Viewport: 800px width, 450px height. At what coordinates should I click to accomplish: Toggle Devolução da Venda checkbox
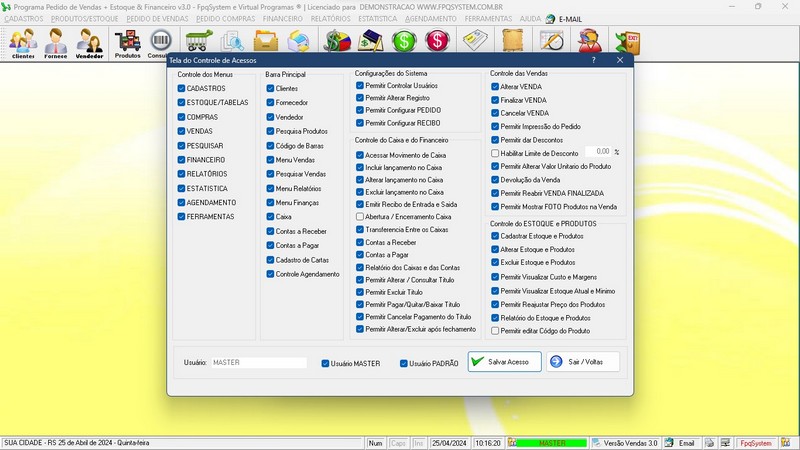[x=495, y=180]
